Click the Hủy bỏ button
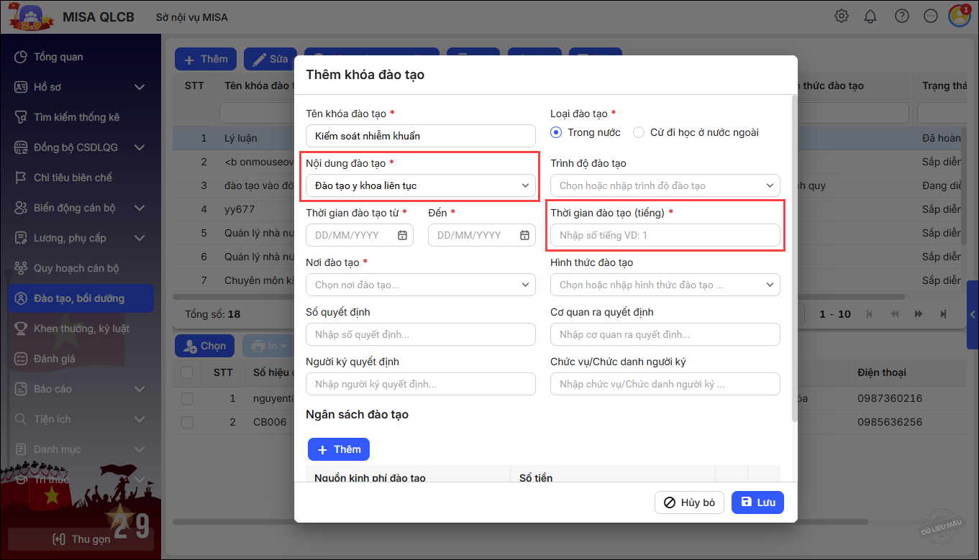This screenshot has height=560, width=979. click(x=689, y=502)
